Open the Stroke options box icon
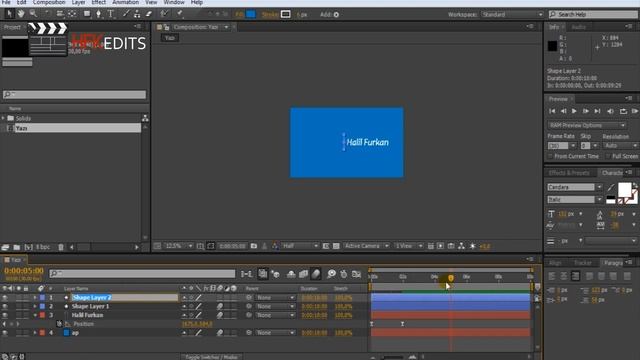Image resolution: width=640 pixels, height=360 pixels. point(286,14)
